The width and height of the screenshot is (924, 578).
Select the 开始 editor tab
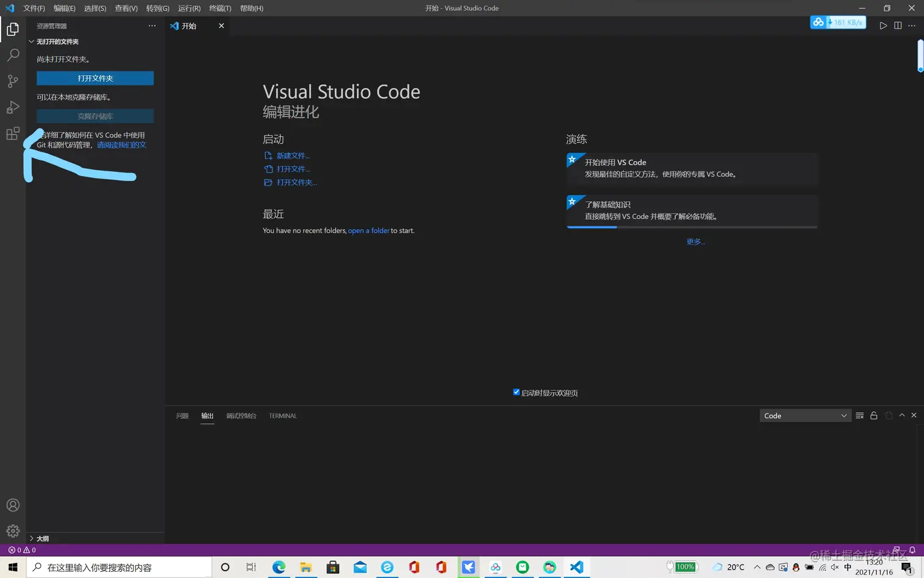pos(197,26)
